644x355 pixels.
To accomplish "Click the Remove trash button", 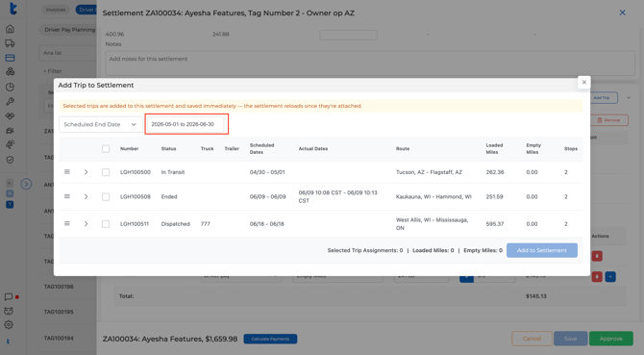I will tap(609, 120).
